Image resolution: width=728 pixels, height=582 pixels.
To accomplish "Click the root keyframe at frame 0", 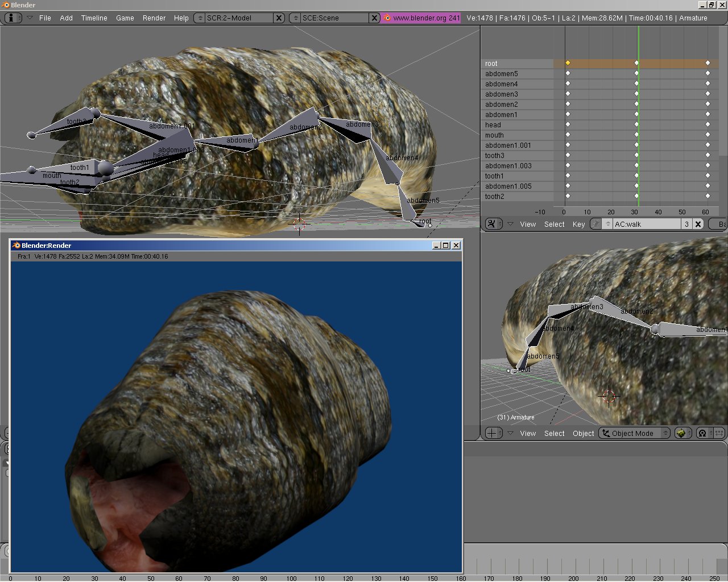I will click(568, 63).
